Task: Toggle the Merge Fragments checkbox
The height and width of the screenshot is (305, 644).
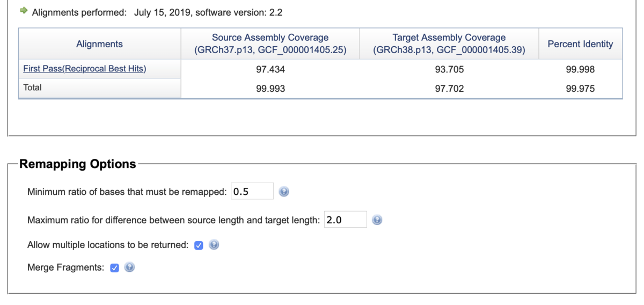Action: point(114,268)
